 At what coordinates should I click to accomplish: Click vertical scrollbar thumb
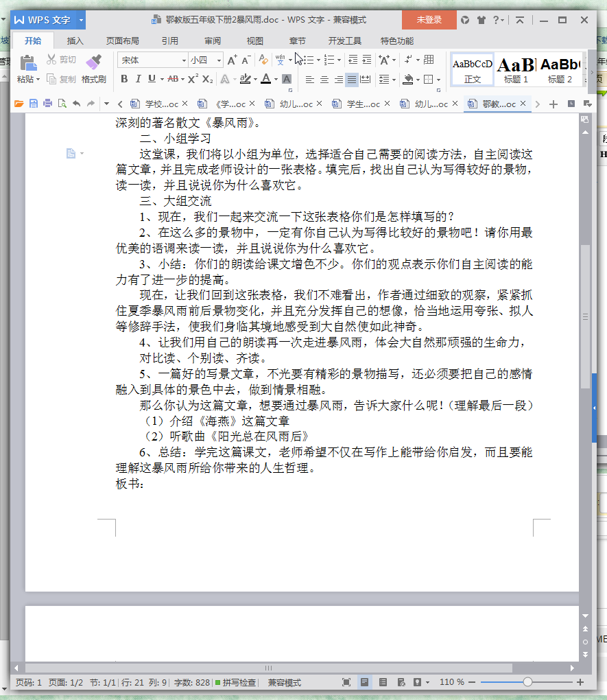coord(585,316)
